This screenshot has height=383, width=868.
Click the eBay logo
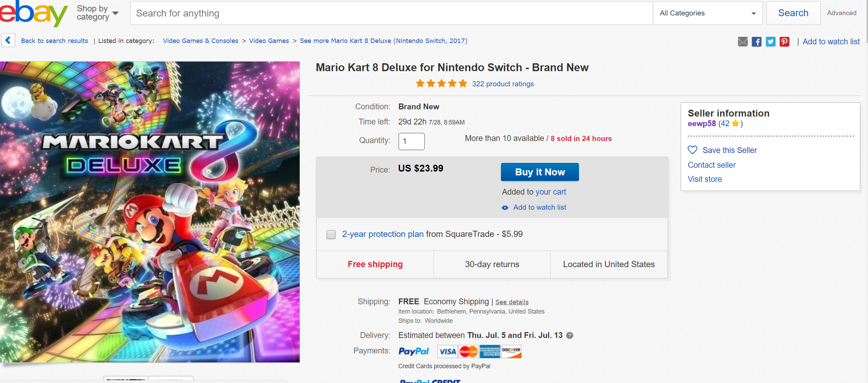pos(33,13)
